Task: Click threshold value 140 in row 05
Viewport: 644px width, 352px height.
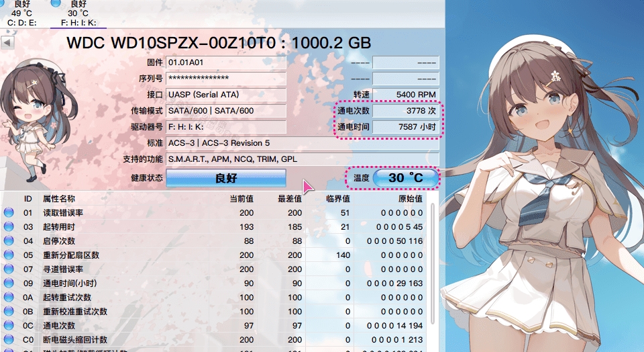Action: click(x=343, y=255)
